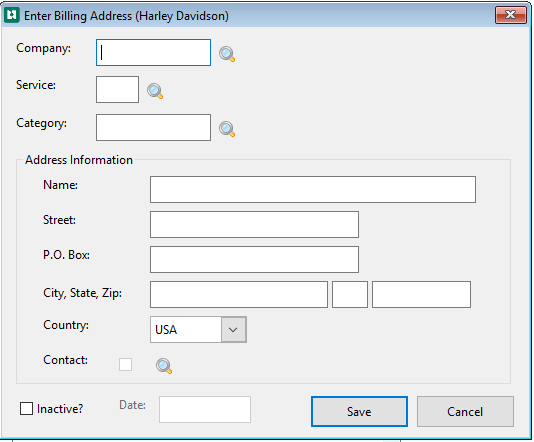Viewport: 534px width, 442px height.
Task: Focus the Company input field
Action: [x=153, y=52]
